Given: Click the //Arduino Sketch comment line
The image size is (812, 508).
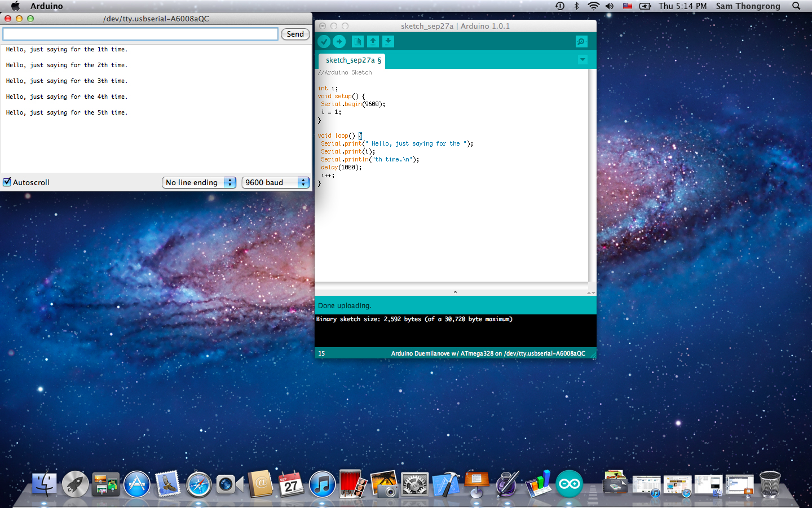Looking at the screenshot, I should (345, 73).
